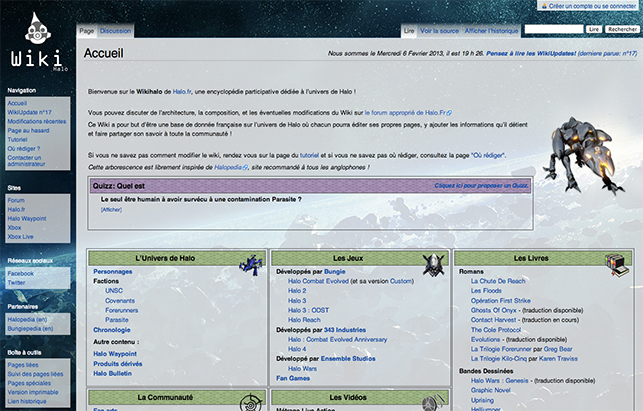
Task: Click Cliquez ici pour proposer un Quizz
Action: pyautogui.click(x=481, y=186)
